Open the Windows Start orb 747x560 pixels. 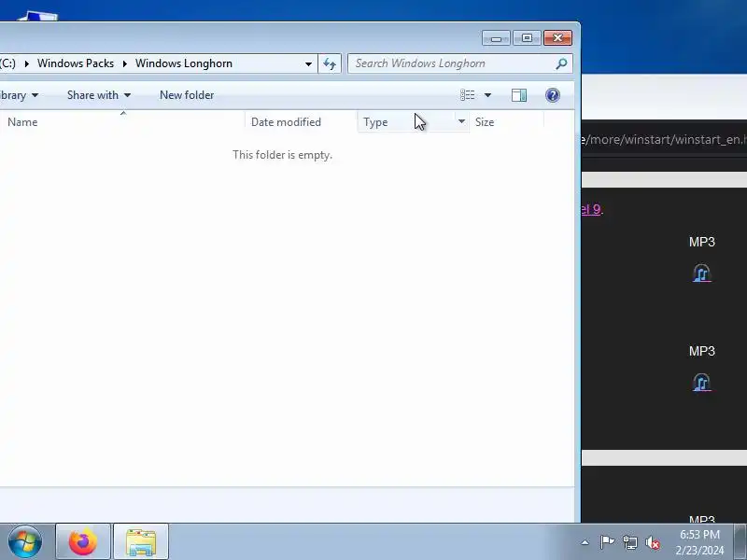(x=25, y=542)
